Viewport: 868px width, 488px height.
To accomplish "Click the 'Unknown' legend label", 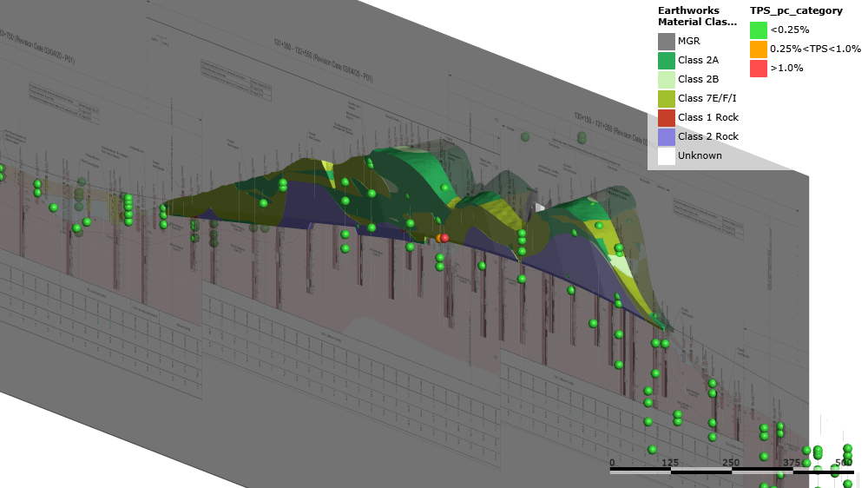I will [700, 155].
